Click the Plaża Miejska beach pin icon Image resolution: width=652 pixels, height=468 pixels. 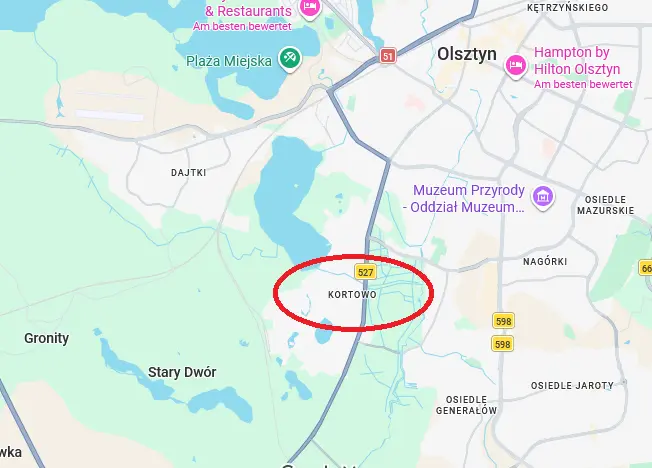pyautogui.click(x=290, y=58)
